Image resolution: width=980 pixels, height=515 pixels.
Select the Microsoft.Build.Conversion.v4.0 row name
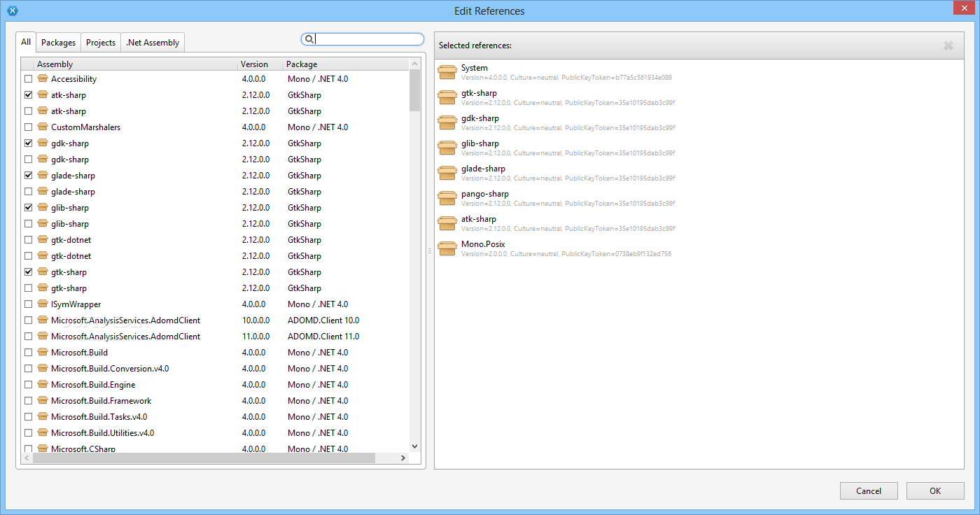click(110, 369)
